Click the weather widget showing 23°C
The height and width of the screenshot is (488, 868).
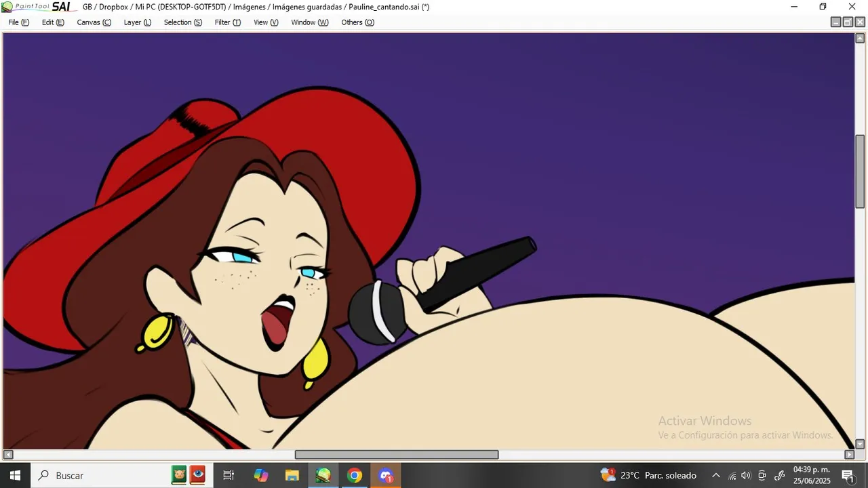(x=648, y=475)
